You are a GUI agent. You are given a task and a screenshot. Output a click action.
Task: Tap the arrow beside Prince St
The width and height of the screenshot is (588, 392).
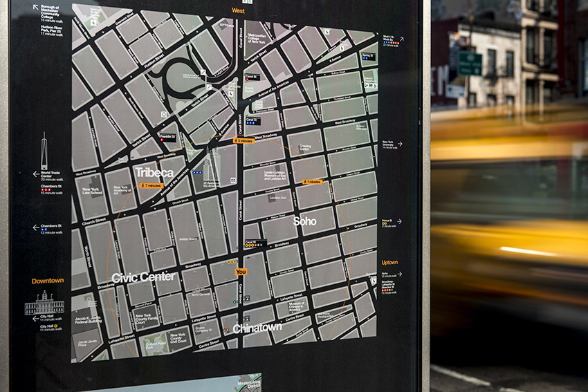pyautogui.click(x=399, y=221)
